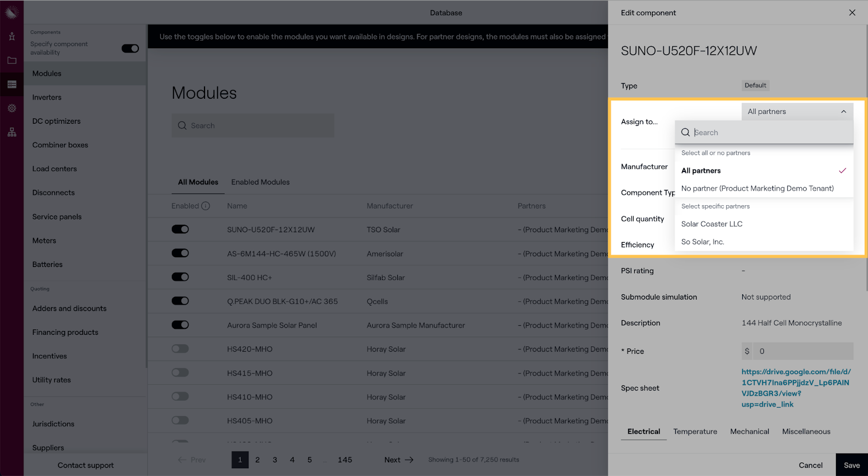Screen dimensions: 868x476
Task: Open Inverters in the sidebar
Action: (x=85, y=97)
